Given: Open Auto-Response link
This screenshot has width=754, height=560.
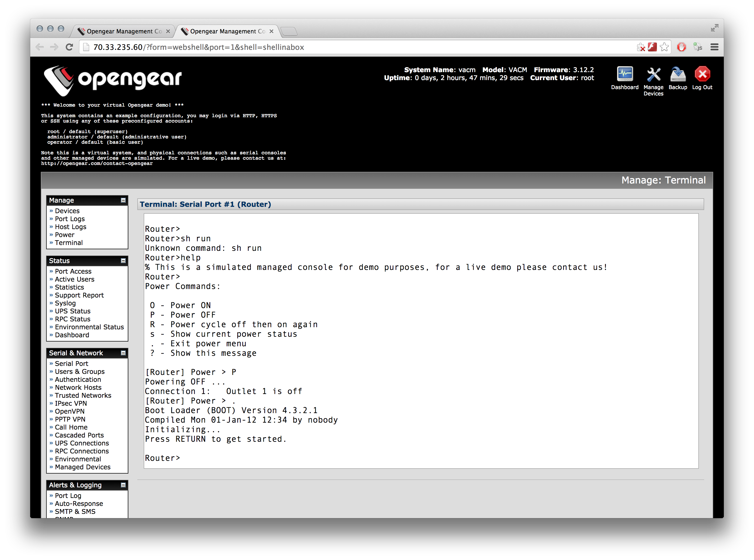Looking at the screenshot, I should coord(79,504).
